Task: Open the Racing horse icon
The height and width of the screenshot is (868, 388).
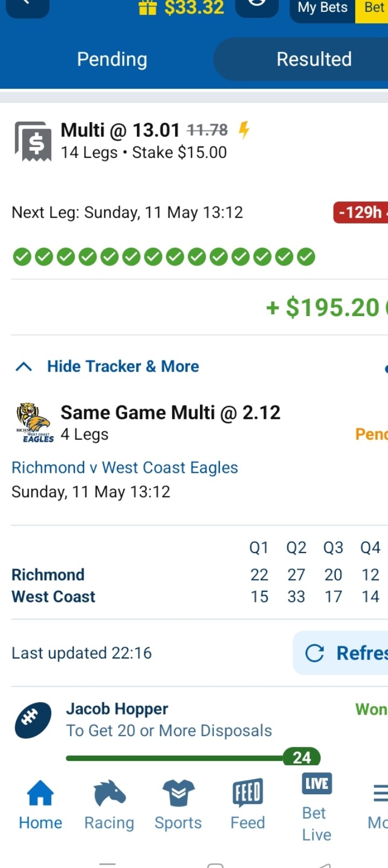Action: click(109, 794)
